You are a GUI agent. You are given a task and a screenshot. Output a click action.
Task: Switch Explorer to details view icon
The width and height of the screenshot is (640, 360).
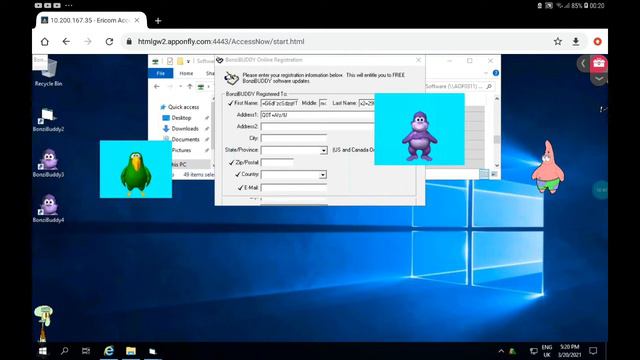click(x=484, y=174)
